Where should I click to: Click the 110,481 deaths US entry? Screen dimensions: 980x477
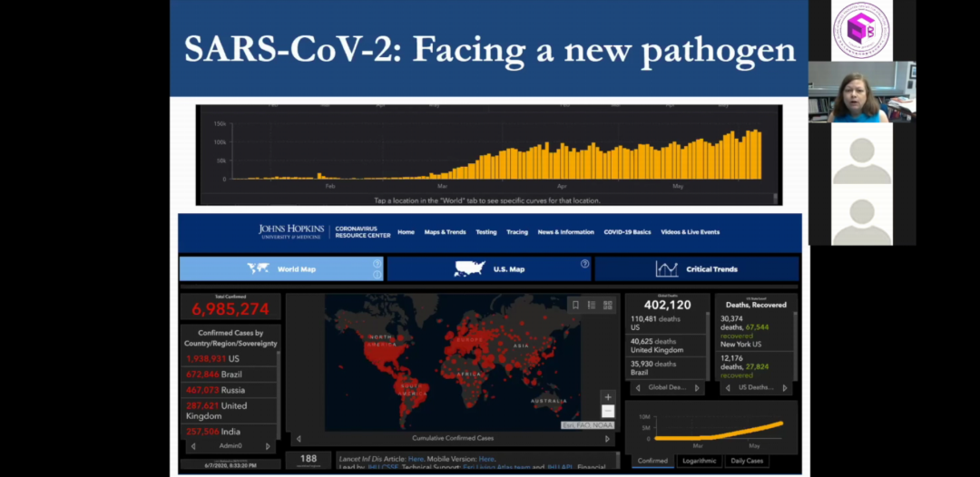(x=666, y=323)
